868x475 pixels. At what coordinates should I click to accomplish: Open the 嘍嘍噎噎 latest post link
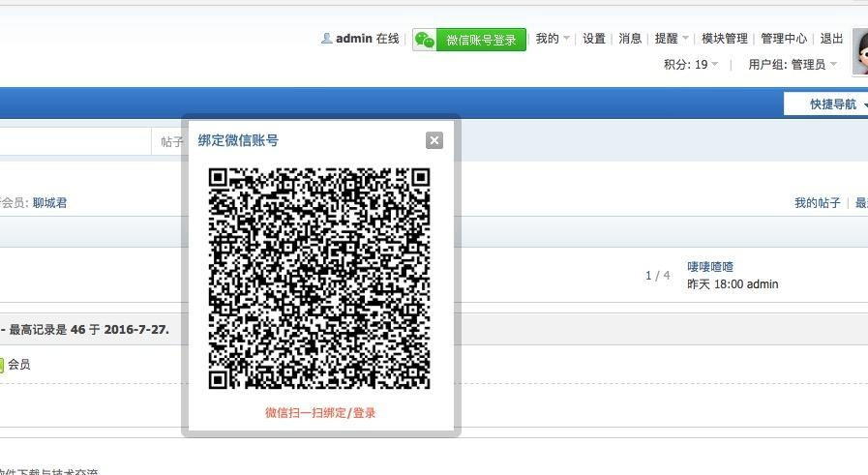[710, 266]
